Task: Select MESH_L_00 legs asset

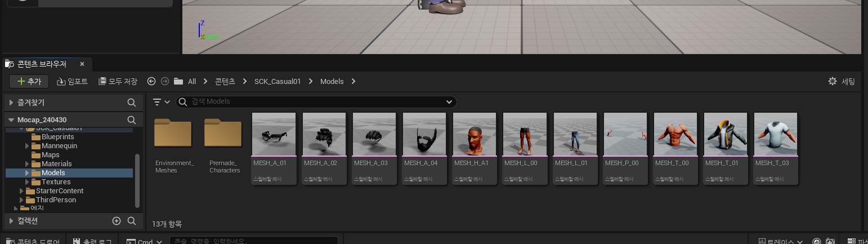Action: pos(525,148)
